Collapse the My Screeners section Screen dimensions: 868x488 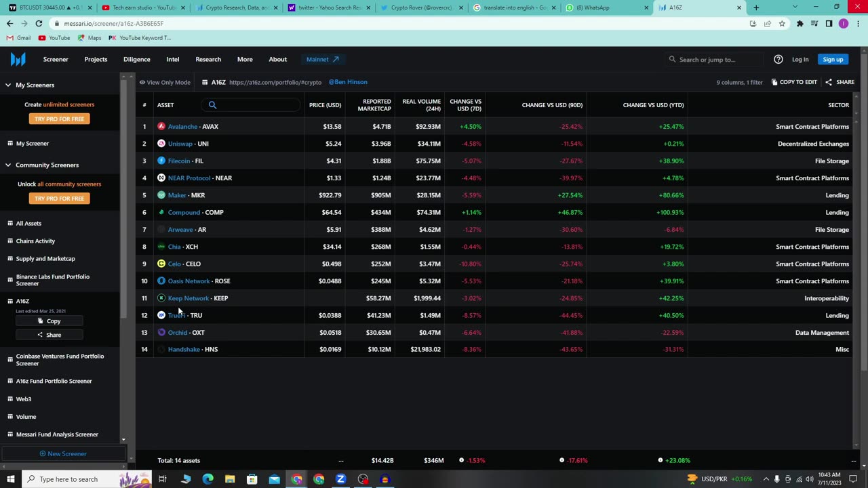8,85
